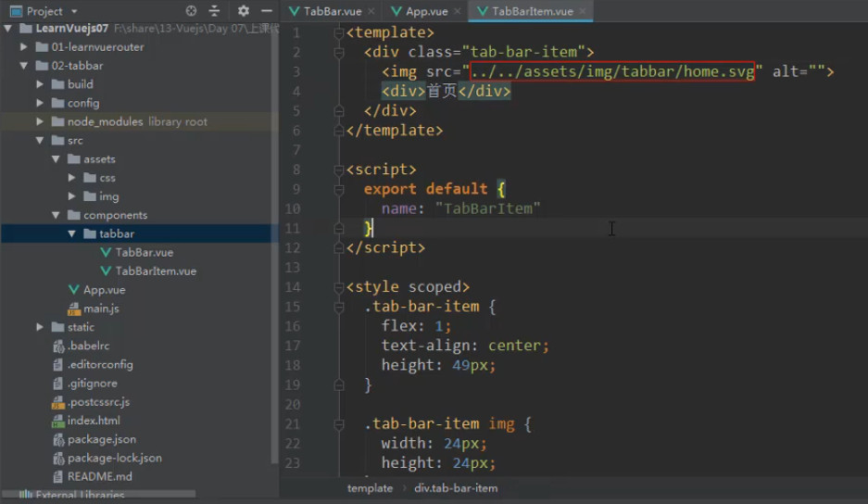868x504 pixels.
Task: Click the locate/scroll-from-source target icon
Action: coord(191,10)
